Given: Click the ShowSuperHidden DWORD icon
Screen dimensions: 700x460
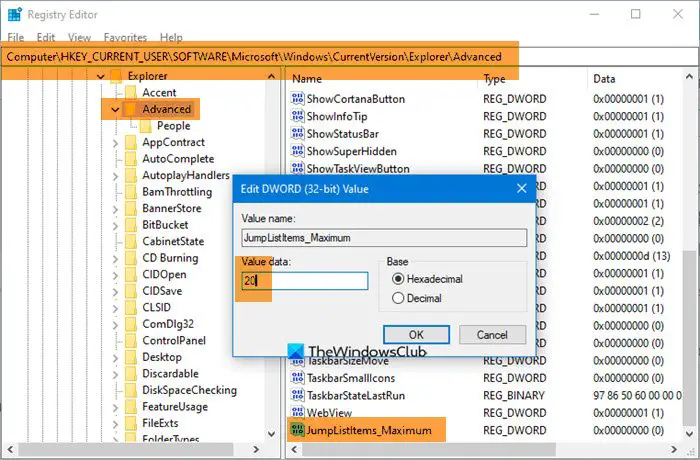Looking at the screenshot, I should pos(297,151).
